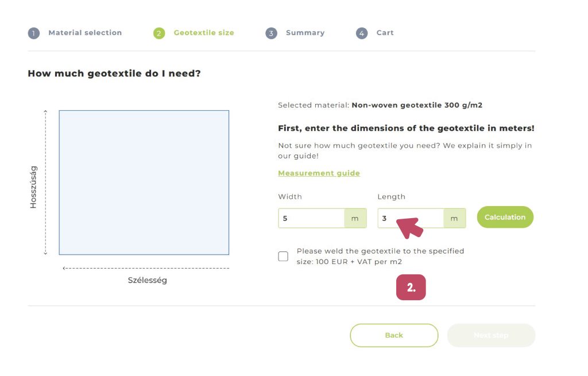The image size is (588, 376).
Task: Click the green step 2 circle icon
Action: coord(159,33)
